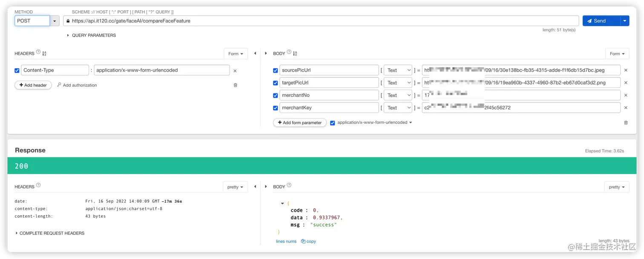Sort request headers alphabetically
The height and width of the screenshot is (259, 644).
(44, 53)
